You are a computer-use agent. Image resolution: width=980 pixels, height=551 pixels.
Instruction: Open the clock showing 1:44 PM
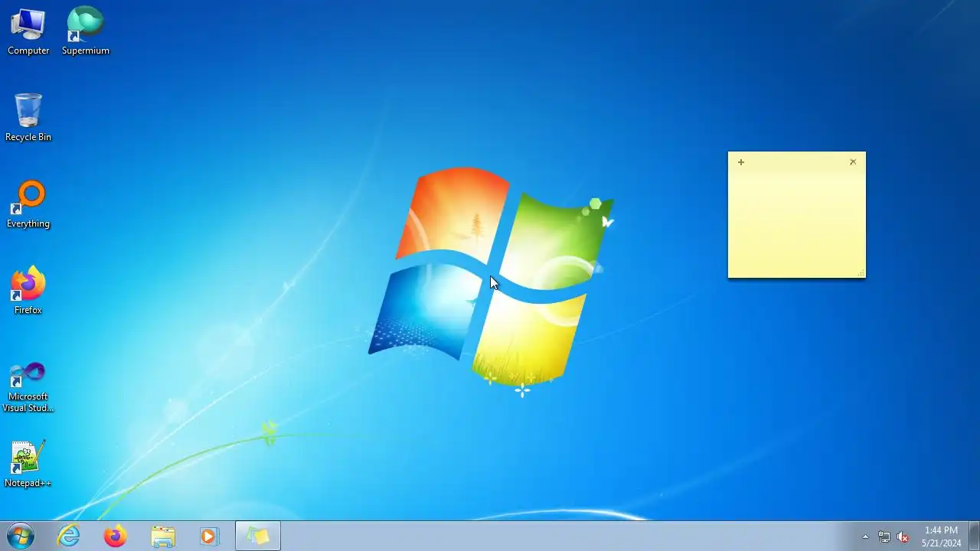941,536
